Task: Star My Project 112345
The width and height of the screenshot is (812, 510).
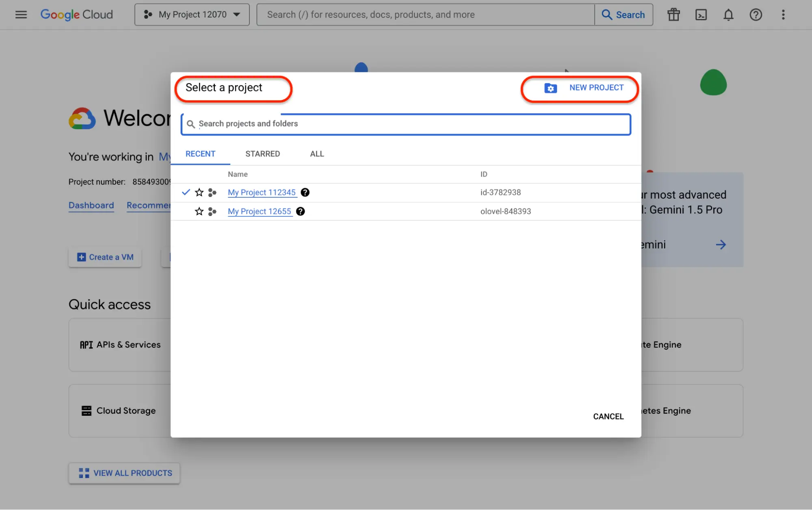Action: [x=199, y=192]
